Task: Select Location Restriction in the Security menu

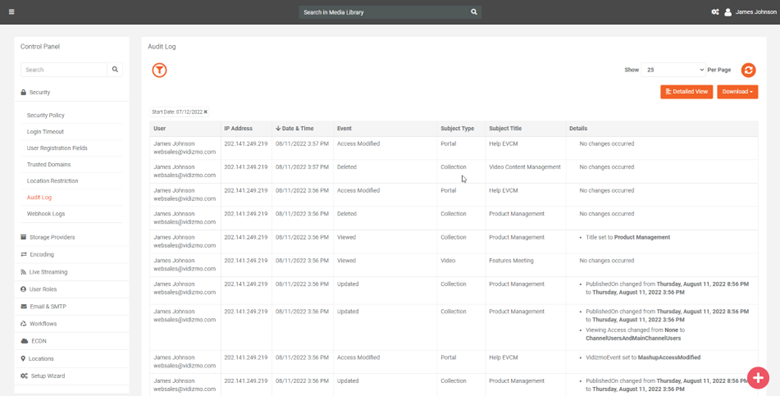Action: pyautogui.click(x=52, y=181)
